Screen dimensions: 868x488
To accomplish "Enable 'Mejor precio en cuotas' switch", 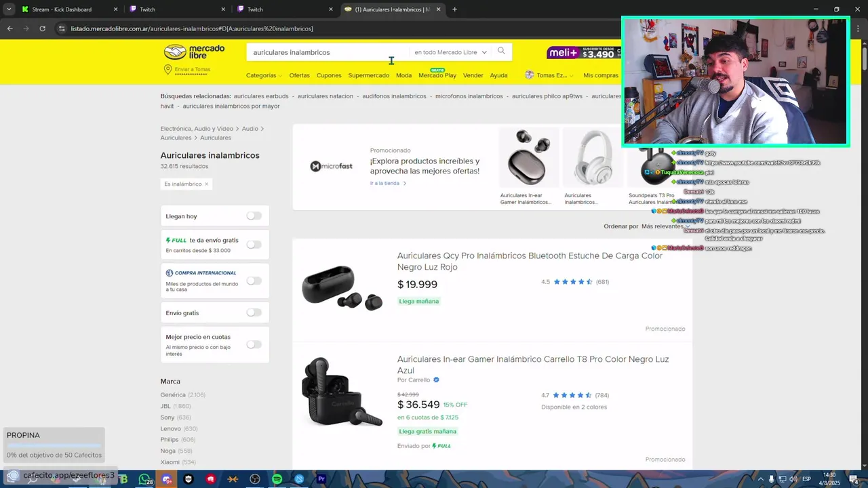I will [254, 344].
